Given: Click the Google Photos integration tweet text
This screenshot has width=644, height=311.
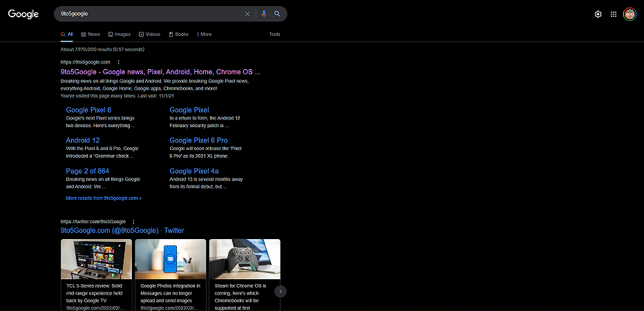Looking at the screenshot, I should (x=171, y=293).
